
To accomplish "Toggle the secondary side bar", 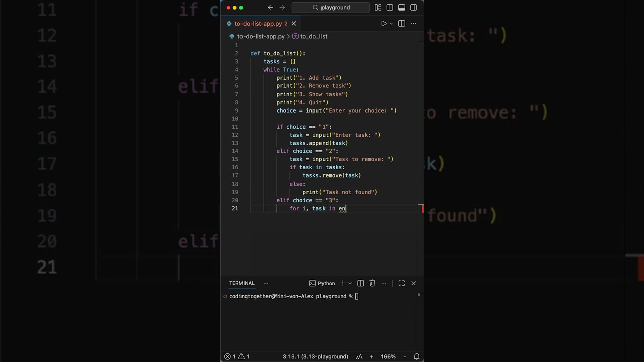I will (x=413, y=8).
